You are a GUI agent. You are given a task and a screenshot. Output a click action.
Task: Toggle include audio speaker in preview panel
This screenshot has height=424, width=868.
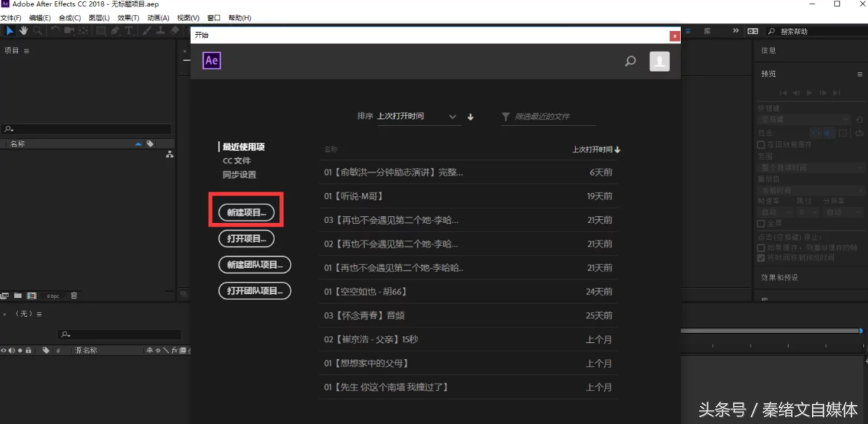(828, 133)
